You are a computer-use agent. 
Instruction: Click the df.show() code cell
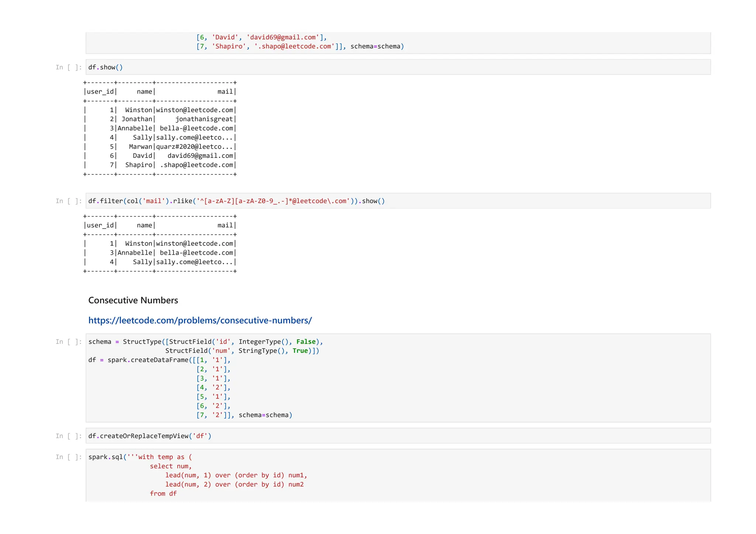point(398,67)
